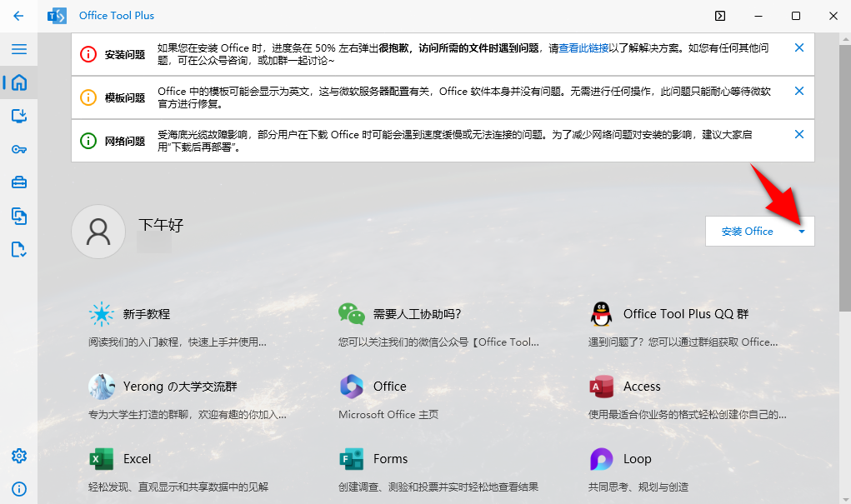Open the Toolbox briefcase sidebar icon
This screenshot has width=851, height=504.
tap(19, 182)
